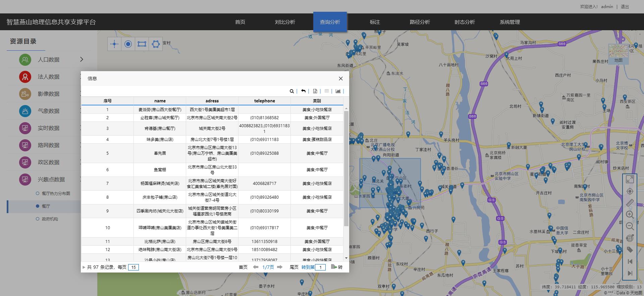Open the bar chart statistics icon
The width and height of the screenshot is (644, 296).
(x=338, y=91)
